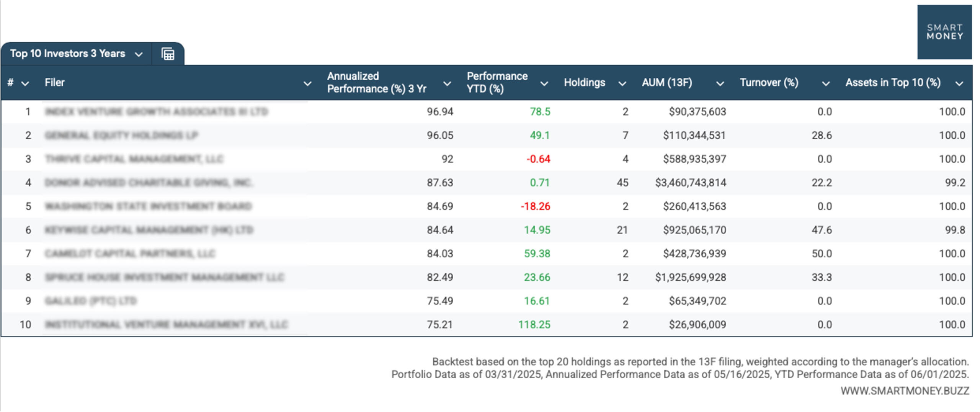This screenshot has width=980, height=412.
Task: Click the Annualized Performance column chevron
Action: click(447, 83)
